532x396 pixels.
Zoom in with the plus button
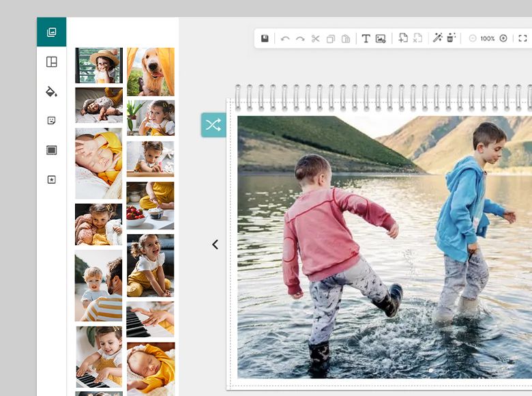tap(503, 39)
